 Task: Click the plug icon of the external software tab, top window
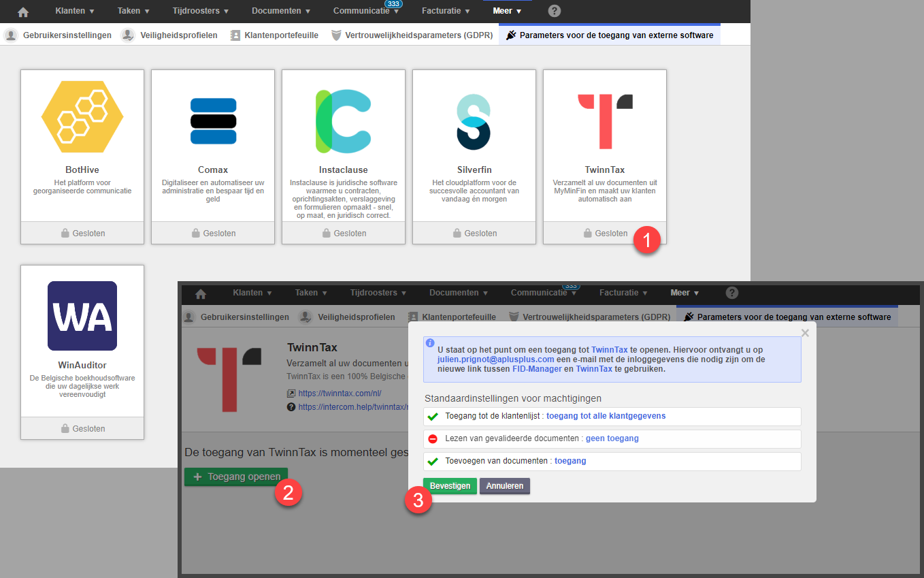click(511, 35)
